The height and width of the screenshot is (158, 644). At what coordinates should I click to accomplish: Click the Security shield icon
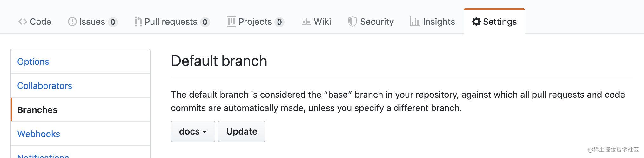pyautogui.click(x=352, y=22)
